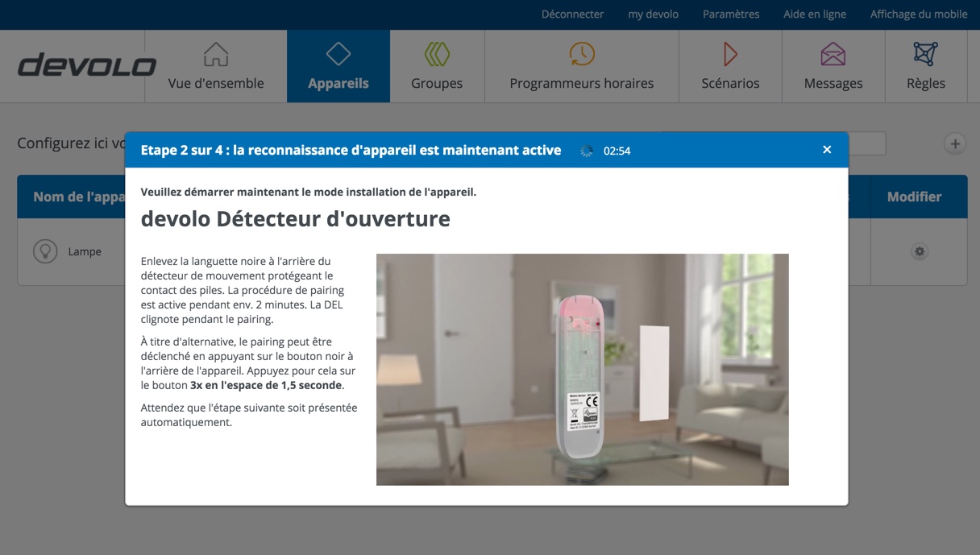Viewport: 980px width, 555px height.
Task: Go to Paramètres in top bar
Action: [x=731, y=14]
